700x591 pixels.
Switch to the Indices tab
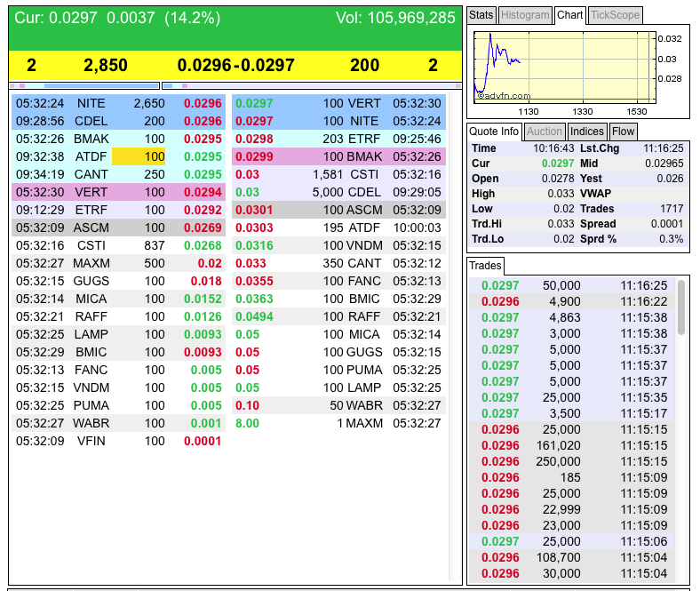pos(586,132)
